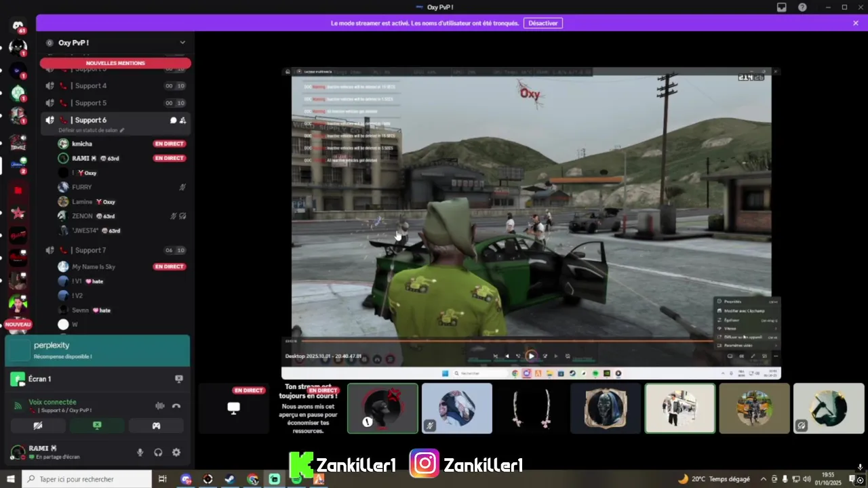The image size is (868, 488).
Task: Select user !V1 in Support 7
Action: tap(77, 281)
